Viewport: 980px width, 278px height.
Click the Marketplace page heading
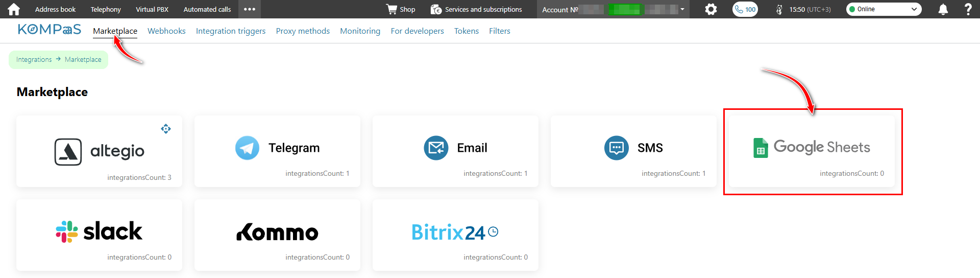[x=52, y=92]
